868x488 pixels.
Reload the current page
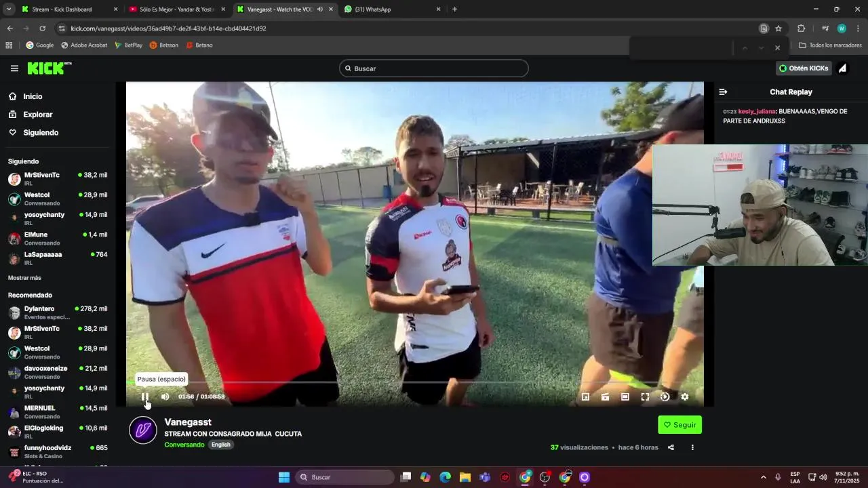(42, 28)
